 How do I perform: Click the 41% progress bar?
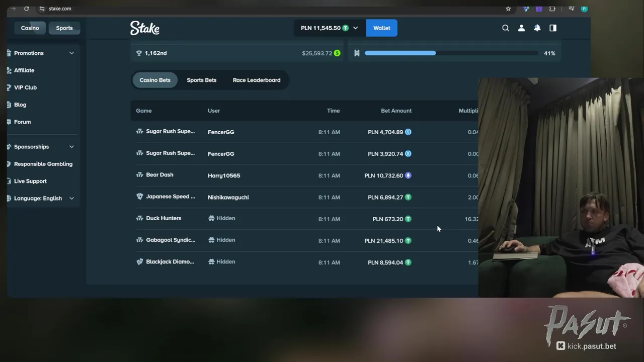pos(451,53)
